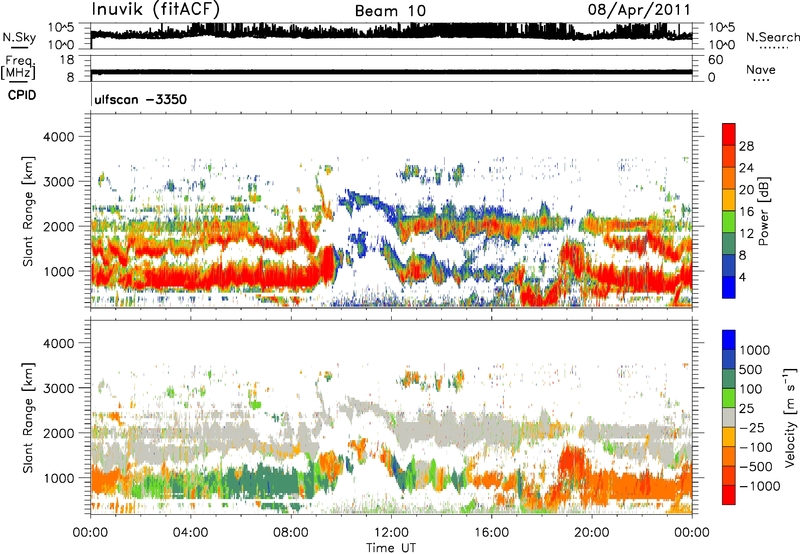Click the "1000" tick of the velocity panel
Image resolution: width=800 pixels, height=554 pixels.
[x=58, y=478]
